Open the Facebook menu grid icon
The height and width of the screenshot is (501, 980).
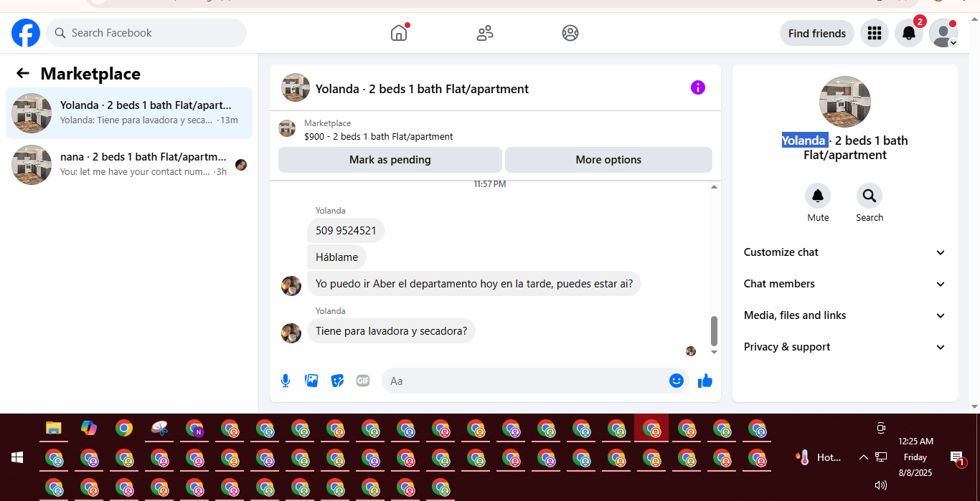pos(874,33)
